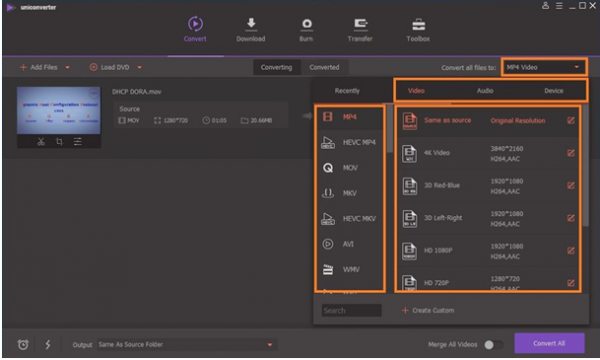This screenshot has width=600, height=360.
Task: Open the Toolbox section
Action: pyautogui.click(x=418, y=29)
